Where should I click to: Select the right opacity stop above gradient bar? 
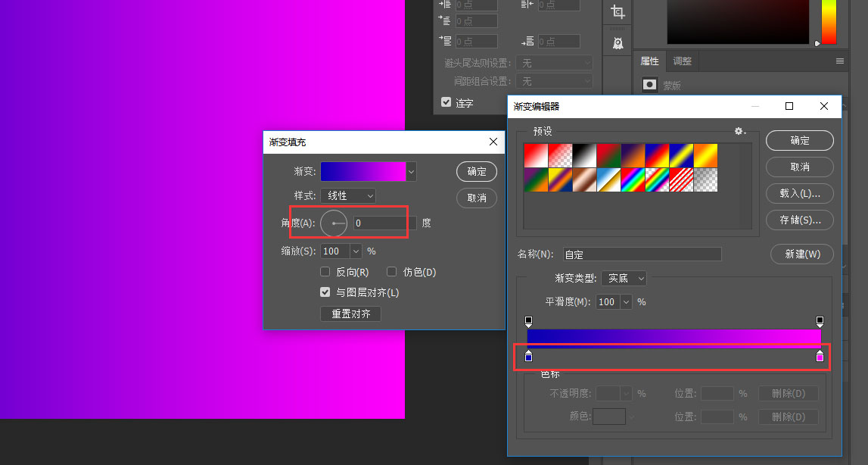(x=820, y=321)
